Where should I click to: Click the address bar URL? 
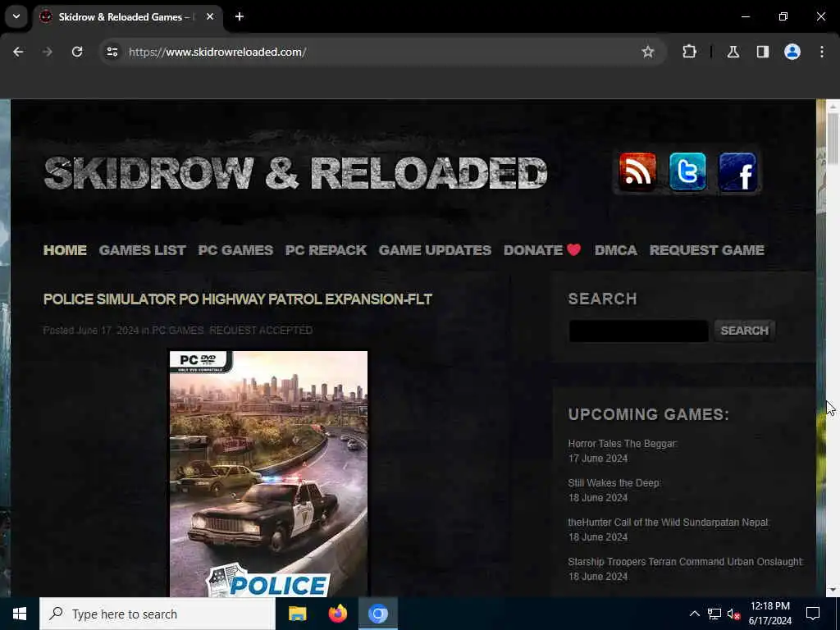[x=217, y=52]
